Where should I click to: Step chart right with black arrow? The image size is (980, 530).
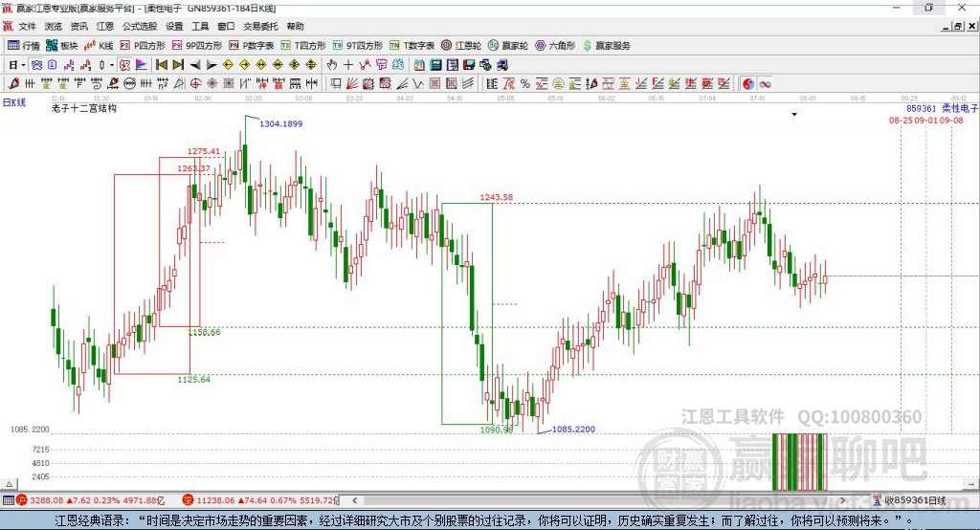pos(212,65)
